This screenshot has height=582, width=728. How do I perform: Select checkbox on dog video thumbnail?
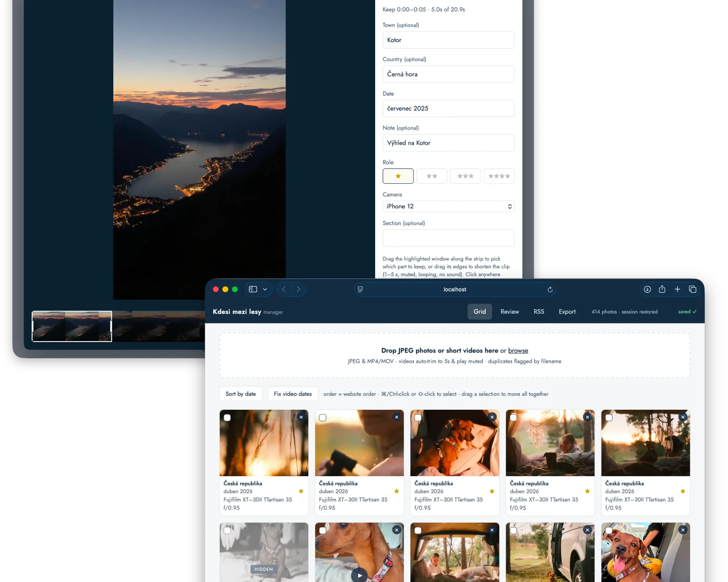[323, 530]
